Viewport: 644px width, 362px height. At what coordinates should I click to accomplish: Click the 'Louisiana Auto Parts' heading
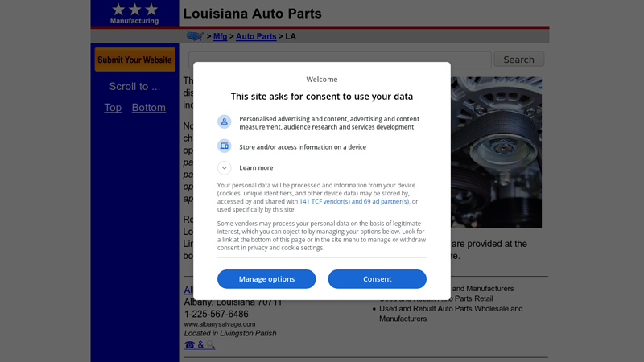252,14
